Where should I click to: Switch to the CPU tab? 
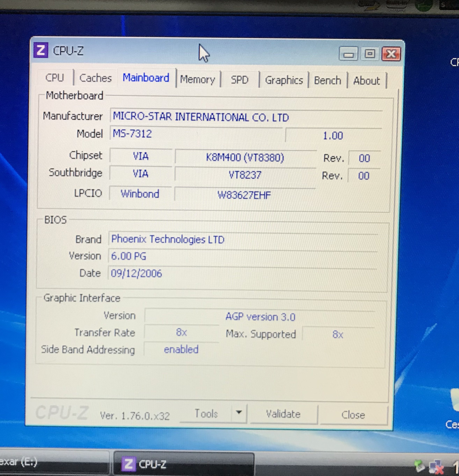click(54, 78)
